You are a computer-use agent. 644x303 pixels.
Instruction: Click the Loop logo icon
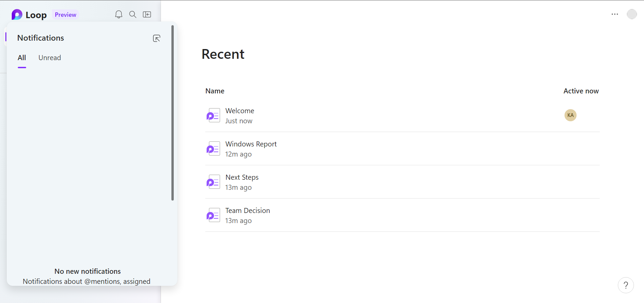(x=17, y=14)
